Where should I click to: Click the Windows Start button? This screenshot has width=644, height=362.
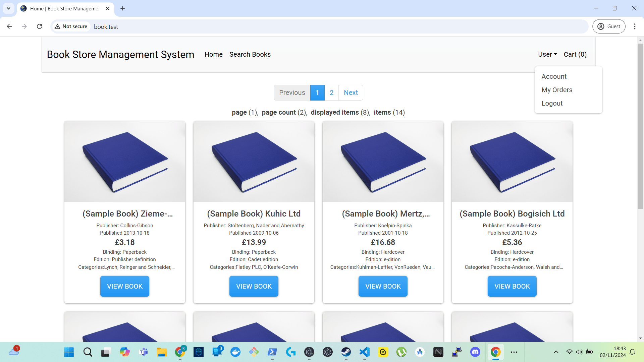click(x=69, y=352)
